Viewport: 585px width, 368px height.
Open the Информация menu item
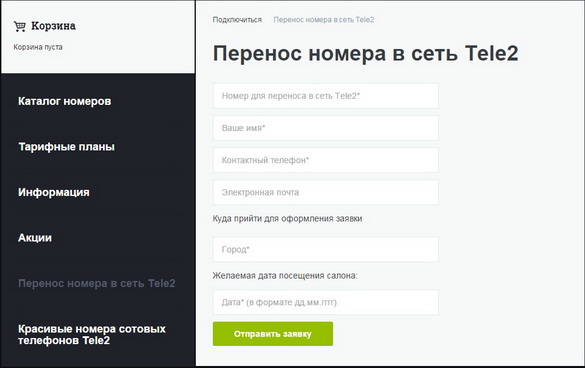point(54,192)
